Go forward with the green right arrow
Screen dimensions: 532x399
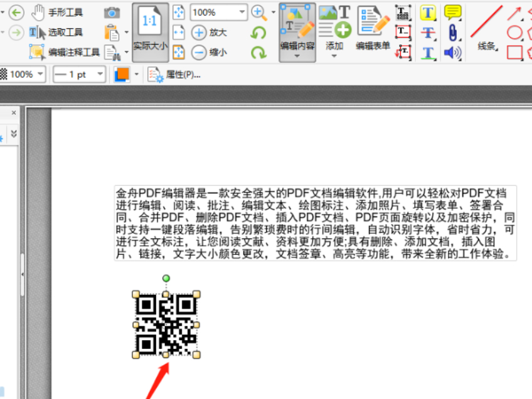pos(16,33)
